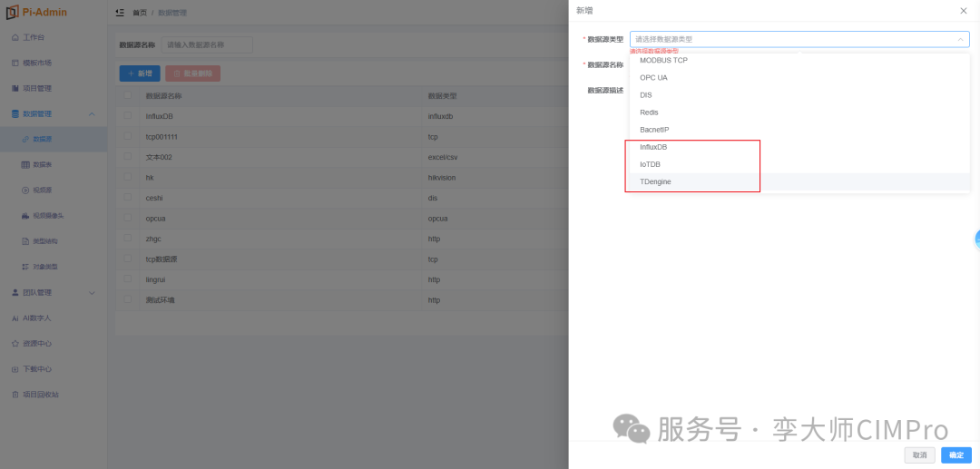This screenshot has width=980, height=469.
Task: Focus the 数据源名称 search input
Action: tap(207, 45)
